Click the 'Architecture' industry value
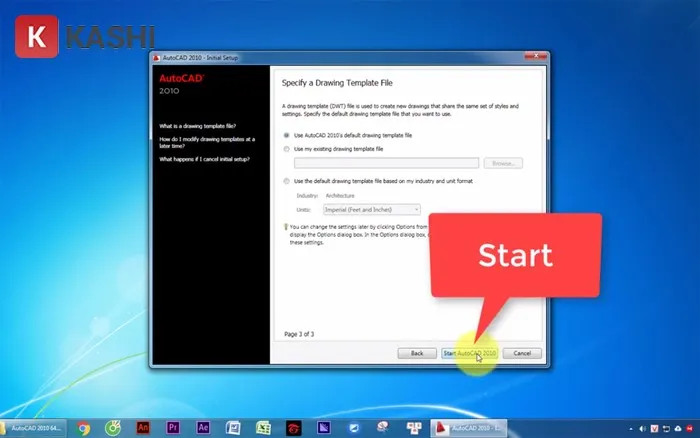 coord(340,196)
